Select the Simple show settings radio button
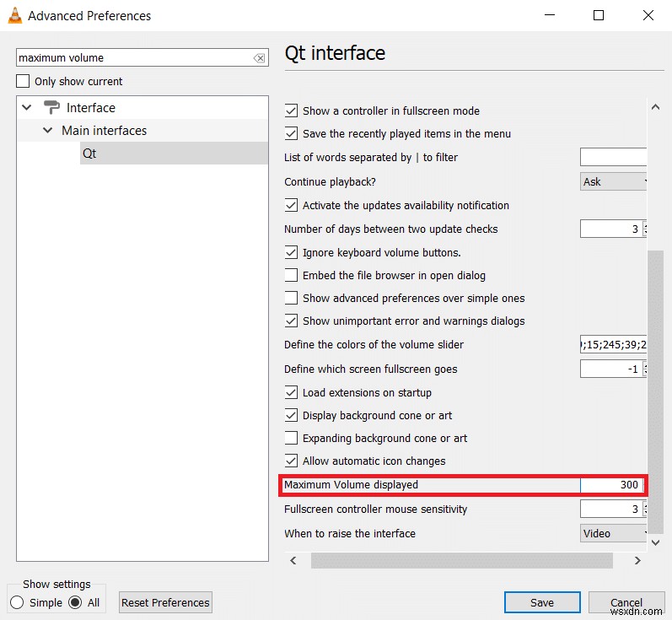Image resolution: width=672 pixels, height=620 pixels. [x=17, y=602]
